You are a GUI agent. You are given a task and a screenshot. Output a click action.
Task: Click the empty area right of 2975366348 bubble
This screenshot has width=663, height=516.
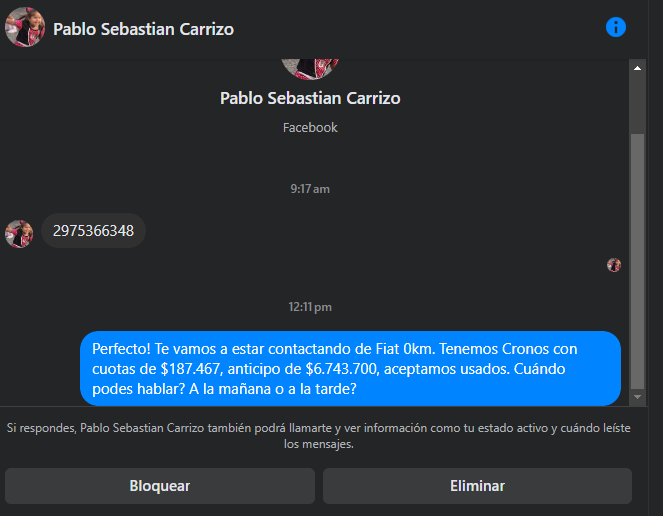point(380,232)
